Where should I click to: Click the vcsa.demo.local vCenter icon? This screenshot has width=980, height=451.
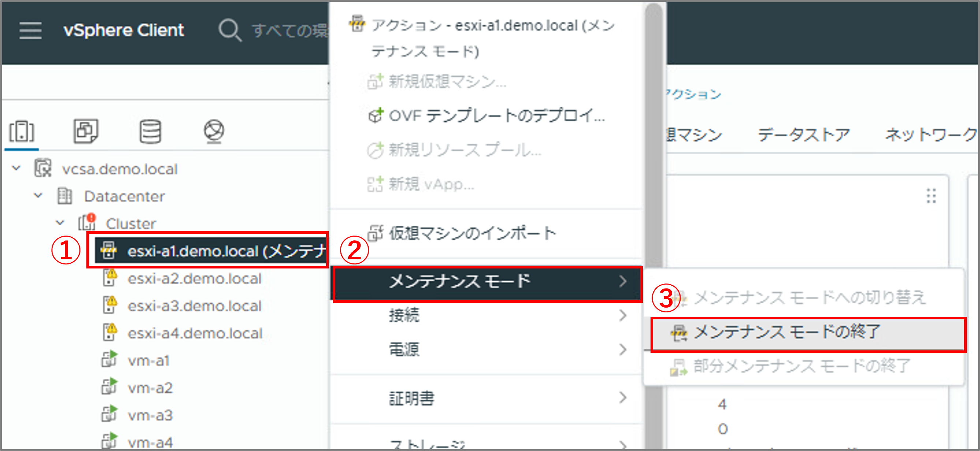42,168
